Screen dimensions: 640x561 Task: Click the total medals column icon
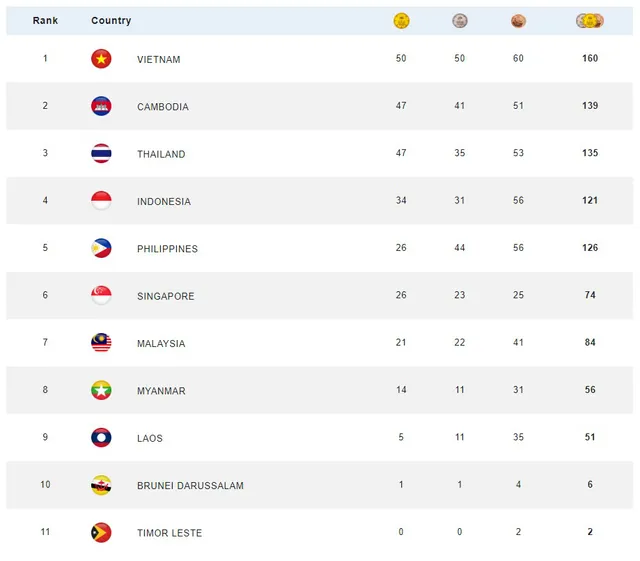click(x=590, y=20)
